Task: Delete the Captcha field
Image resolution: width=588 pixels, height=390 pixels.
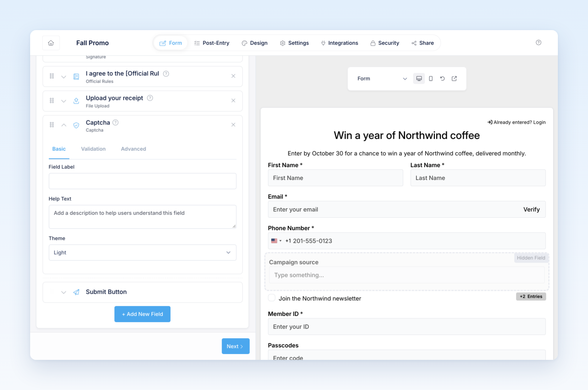Action: point(233,125)
